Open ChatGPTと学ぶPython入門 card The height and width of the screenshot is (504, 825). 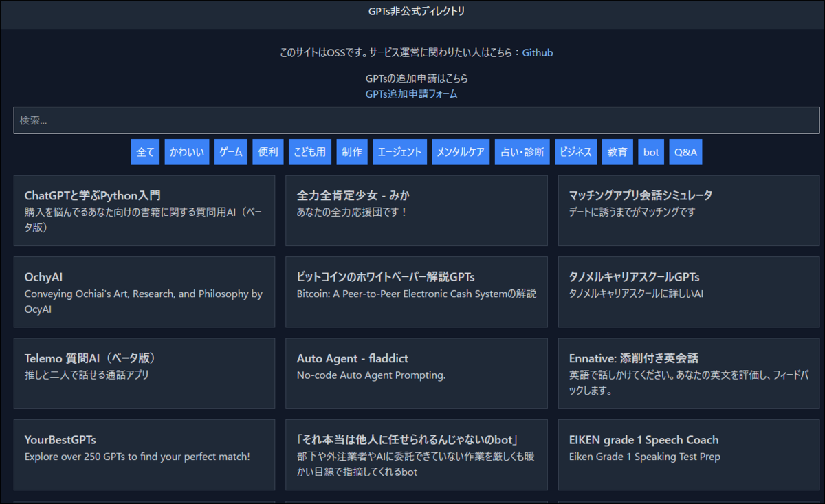coord(144,210)
